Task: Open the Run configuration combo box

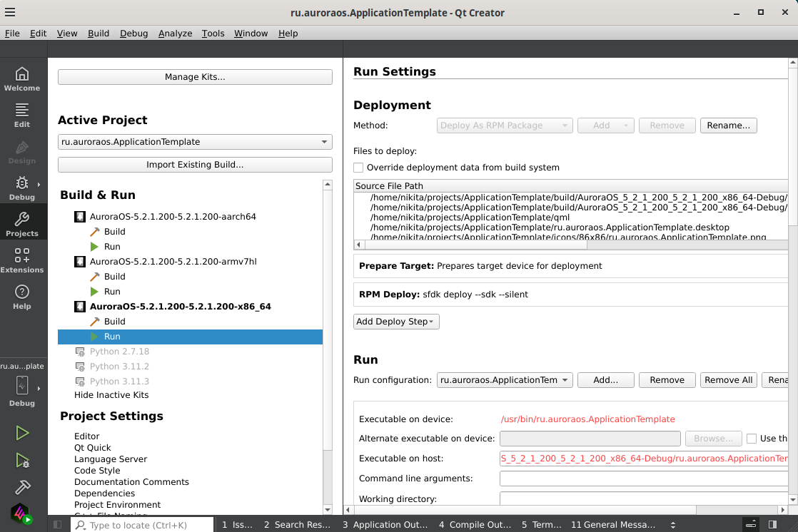Action: coord(505,380)
